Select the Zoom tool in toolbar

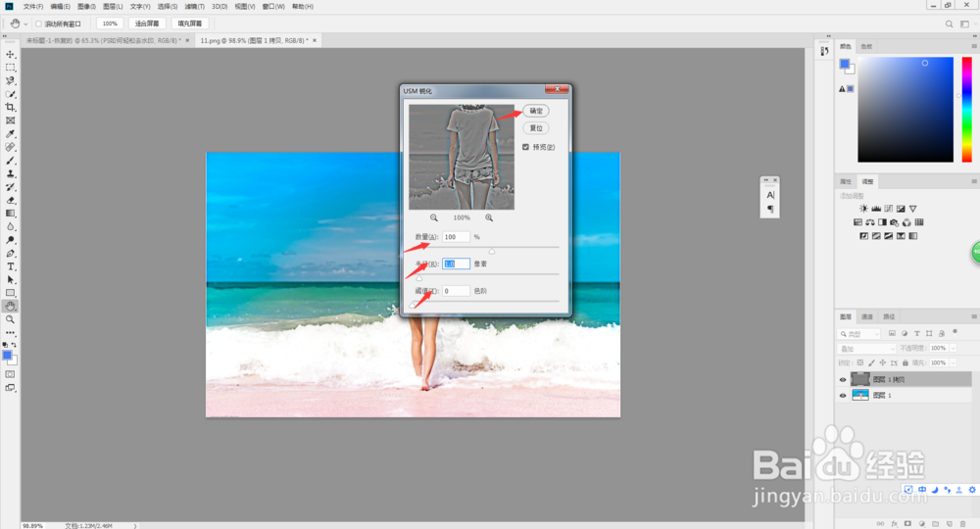(10, 319)
